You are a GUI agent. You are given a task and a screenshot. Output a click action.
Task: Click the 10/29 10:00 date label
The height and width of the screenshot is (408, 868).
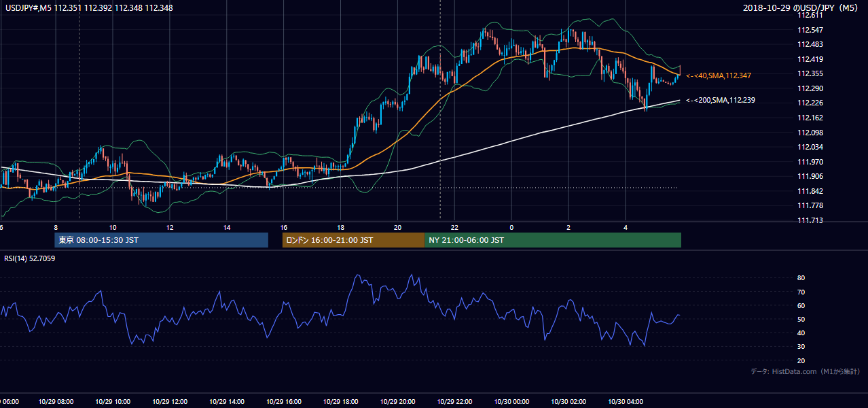pyautogui.click(x=113, y=402)
